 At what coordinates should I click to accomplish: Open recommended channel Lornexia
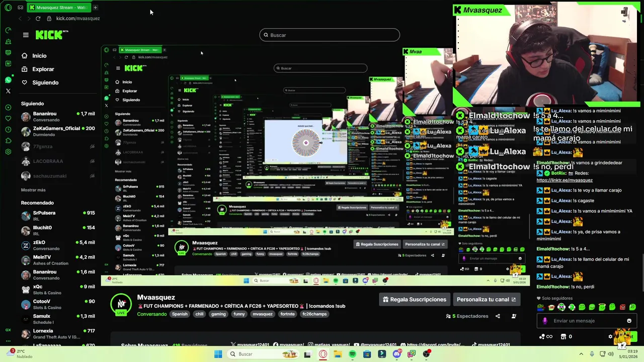click(x=58, y=334)
